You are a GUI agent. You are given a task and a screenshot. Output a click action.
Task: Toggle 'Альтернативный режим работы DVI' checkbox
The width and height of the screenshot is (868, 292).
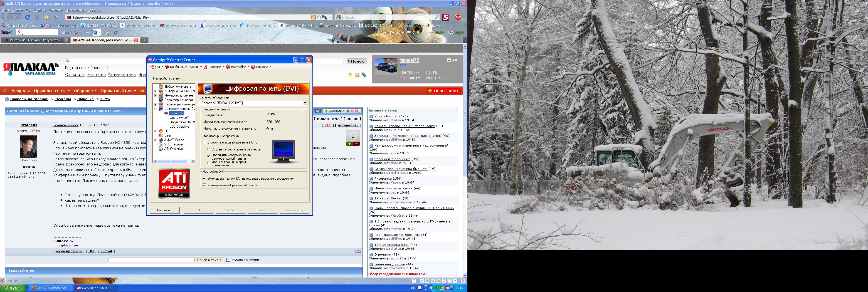[x=204, y=185]
